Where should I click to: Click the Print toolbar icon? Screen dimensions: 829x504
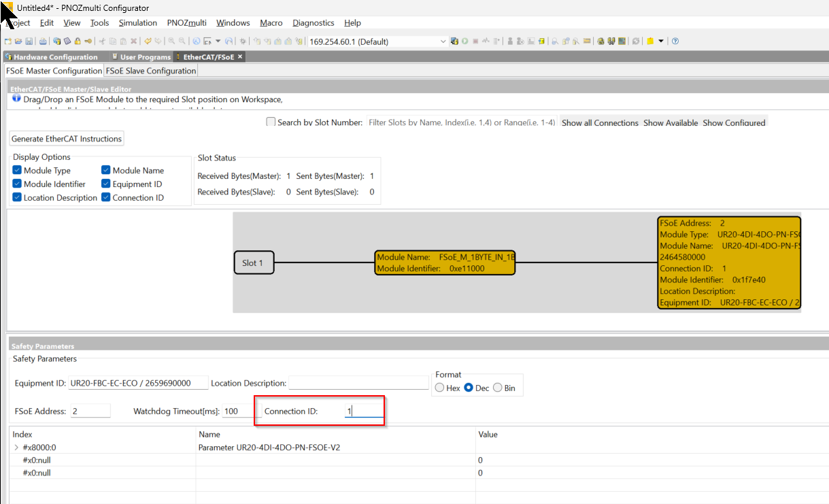(43, 41)
